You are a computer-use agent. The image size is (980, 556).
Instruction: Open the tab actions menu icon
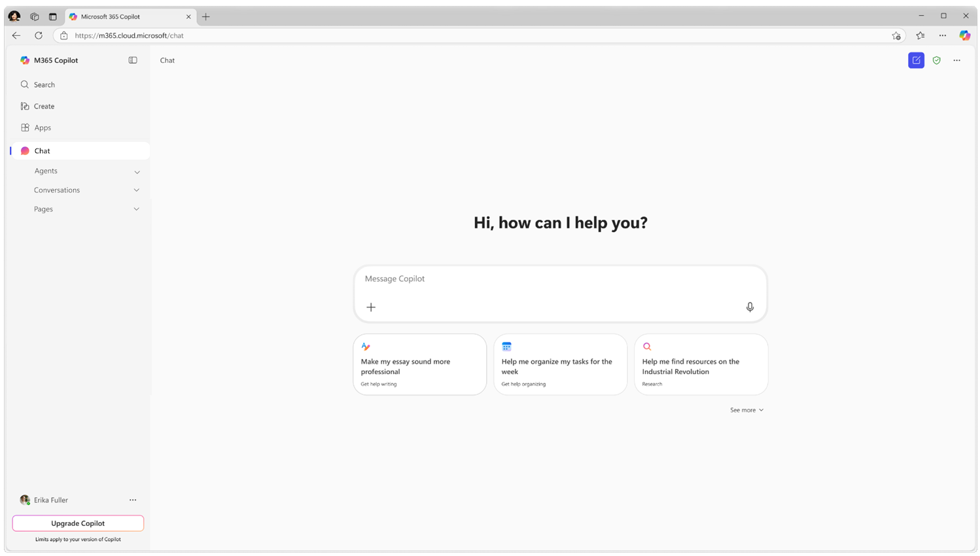coord(53,16)
